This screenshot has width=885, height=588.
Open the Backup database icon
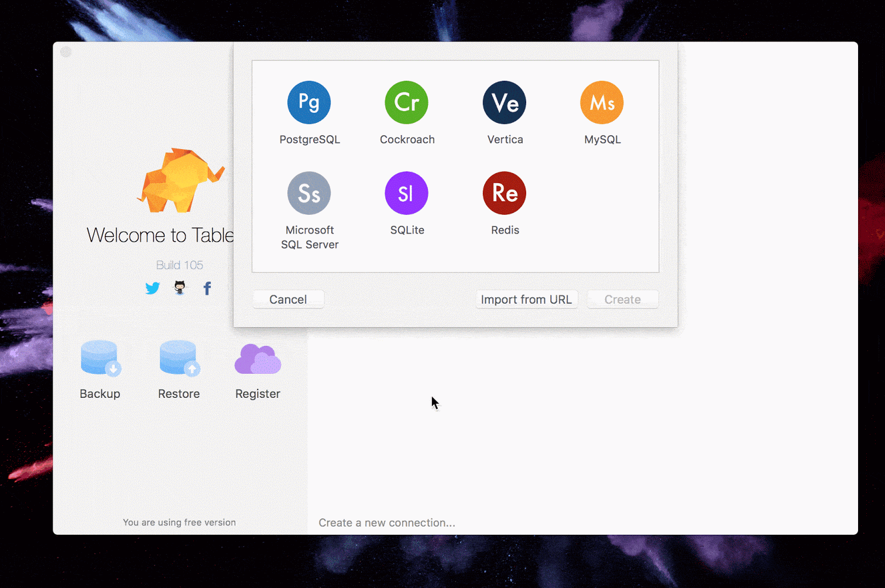pyautogui.click(x=100, y=358)
